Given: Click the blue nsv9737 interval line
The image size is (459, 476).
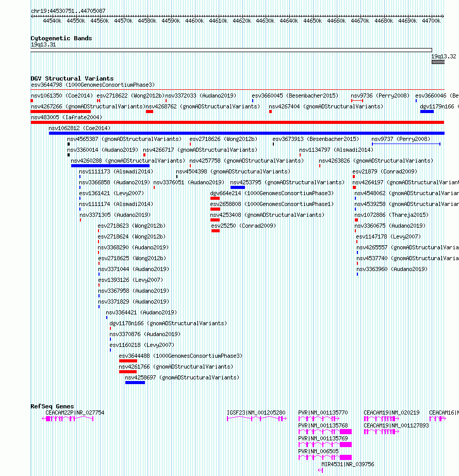Looking at the screenshot, I should (406, 144).
